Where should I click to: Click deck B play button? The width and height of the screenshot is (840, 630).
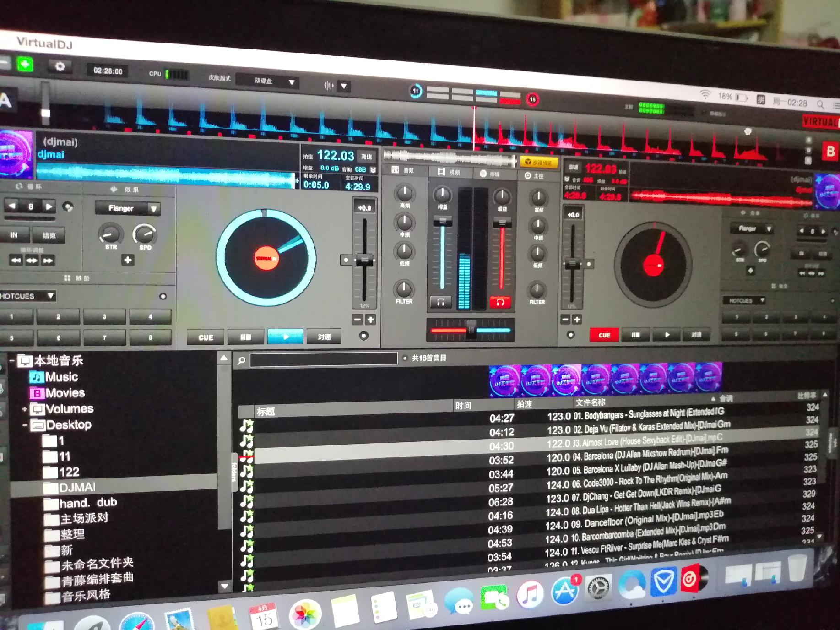[667, 335]
